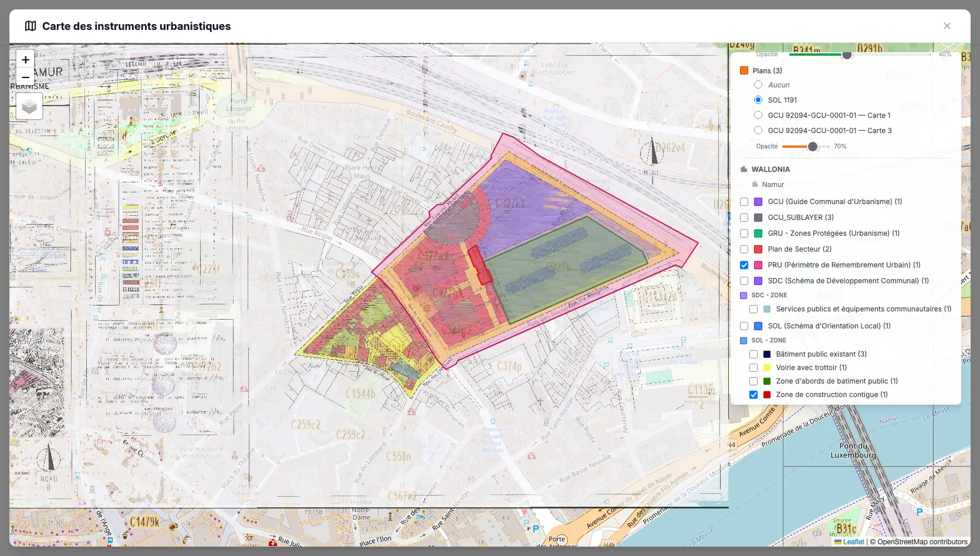Select GCU 92094-GCU-0001-01 Carte 3 plan
Viewport: 980px width, 556px height.
coord(758,130)
